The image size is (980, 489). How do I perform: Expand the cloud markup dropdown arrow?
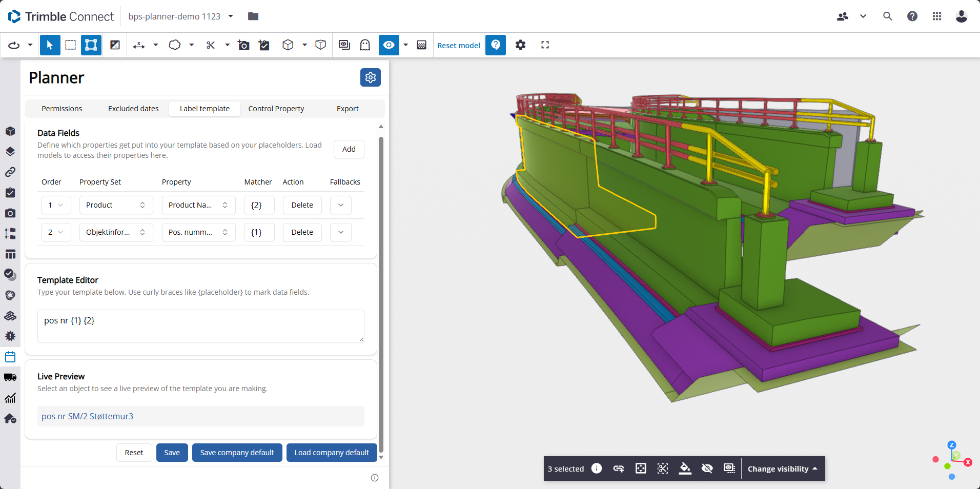(192, 45)
